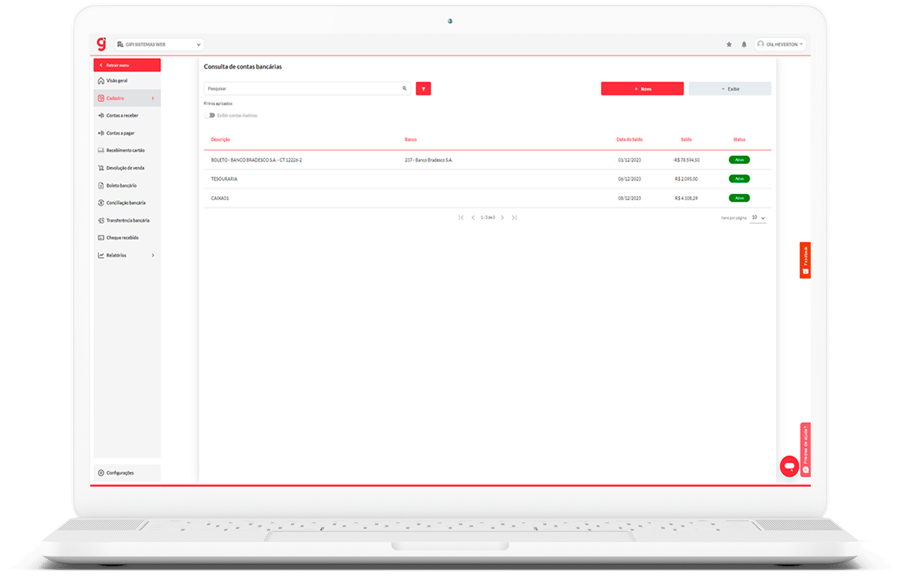Open the 'Olá, HEVERTON' user menu

click(780, 45)
